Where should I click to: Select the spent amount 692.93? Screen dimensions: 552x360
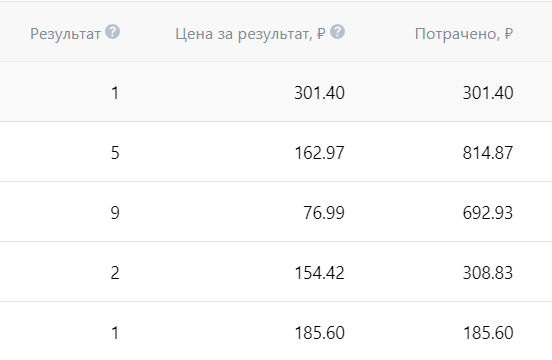tap(488, 213)
